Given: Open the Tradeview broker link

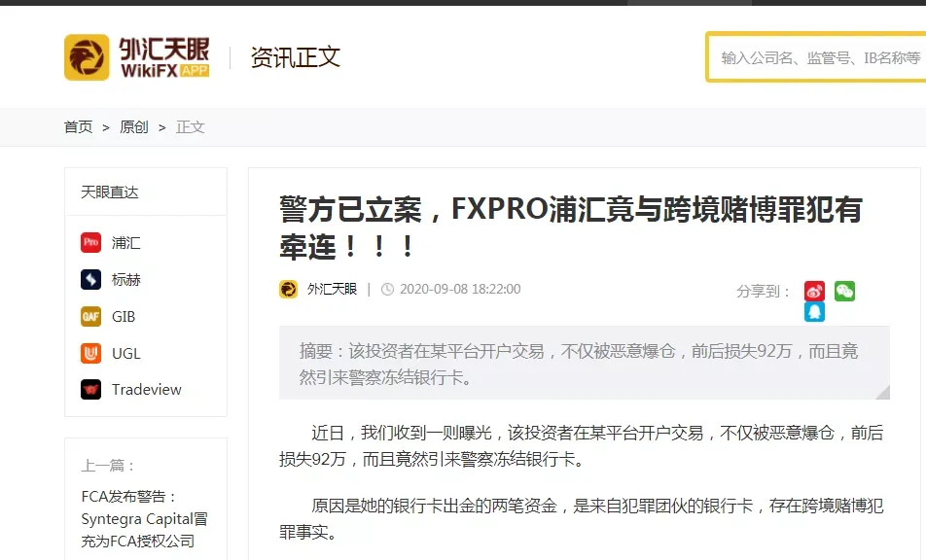Looking at the screenshot, I should (x=147, y=390).
